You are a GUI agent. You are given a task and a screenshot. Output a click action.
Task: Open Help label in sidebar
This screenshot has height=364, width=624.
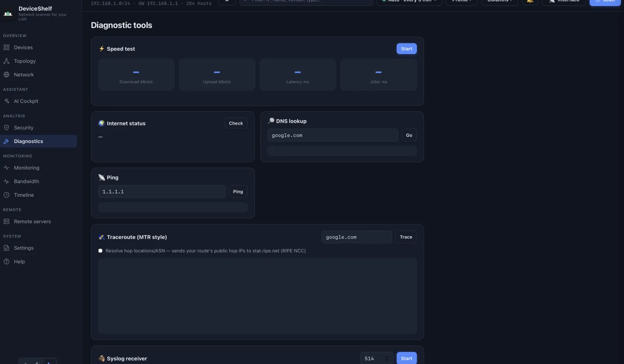click(19, 262)
